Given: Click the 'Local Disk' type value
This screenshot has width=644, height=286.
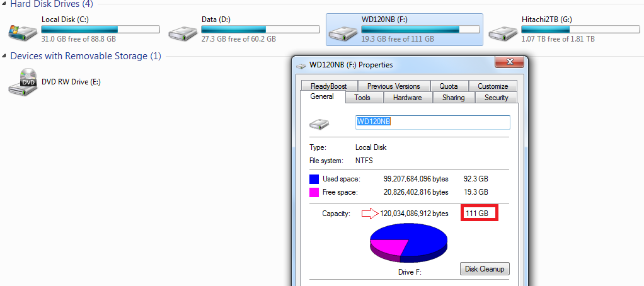Looking at the screenshot, I should (x=371, y=147).
